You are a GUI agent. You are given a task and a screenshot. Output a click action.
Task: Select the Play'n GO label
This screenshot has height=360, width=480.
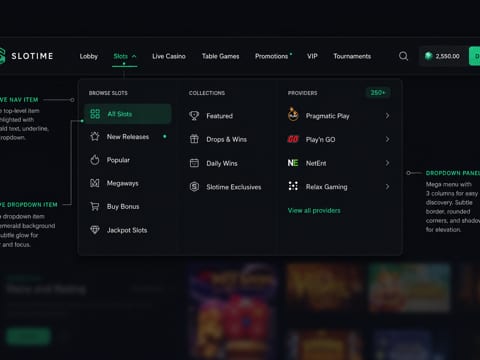[x=320, y=140]
